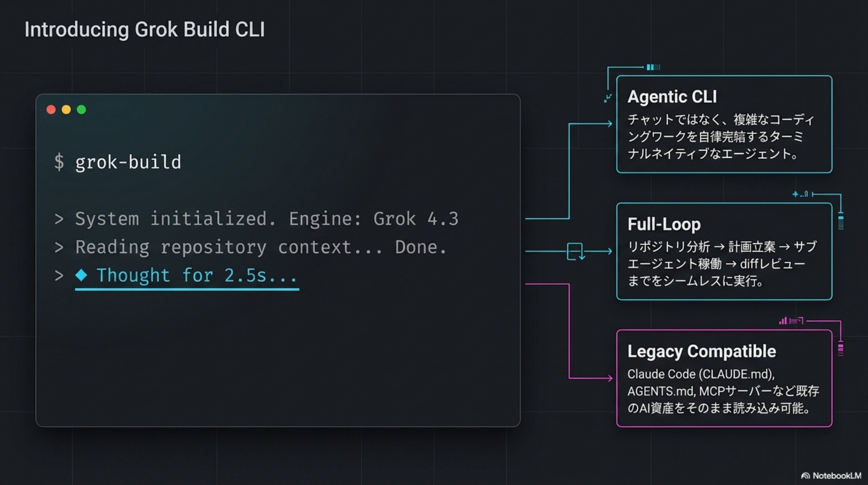Click the 'Thought for 2.5s...' text
This screenshot has width=868, height=485.
(197, 276)
